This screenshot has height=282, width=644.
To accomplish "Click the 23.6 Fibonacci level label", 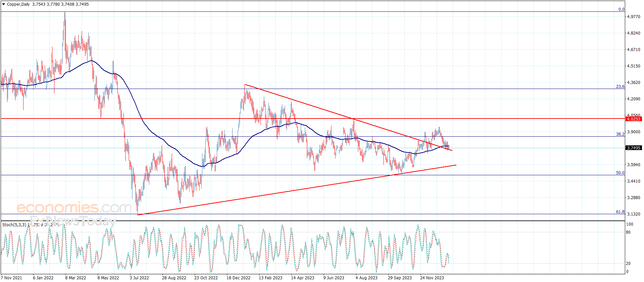I will pyautogui.click(x=620, y=87).
